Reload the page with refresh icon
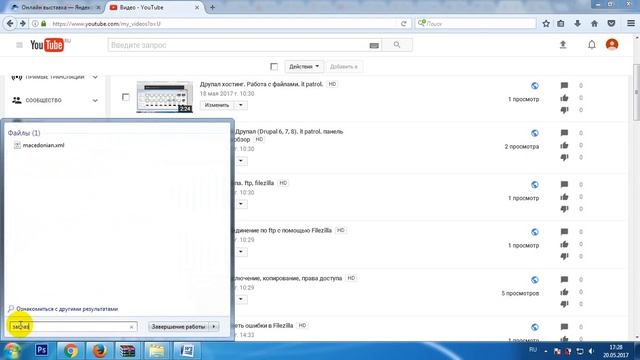 click(404, 24)
